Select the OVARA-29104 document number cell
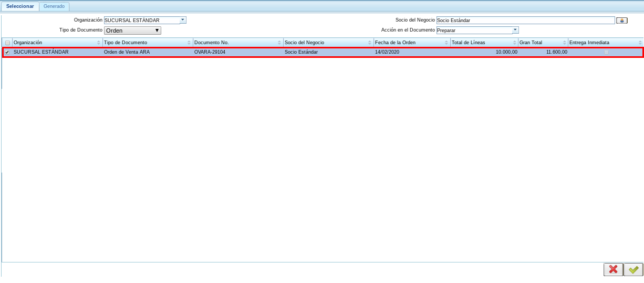644x283 pixels. click(210, 52)
